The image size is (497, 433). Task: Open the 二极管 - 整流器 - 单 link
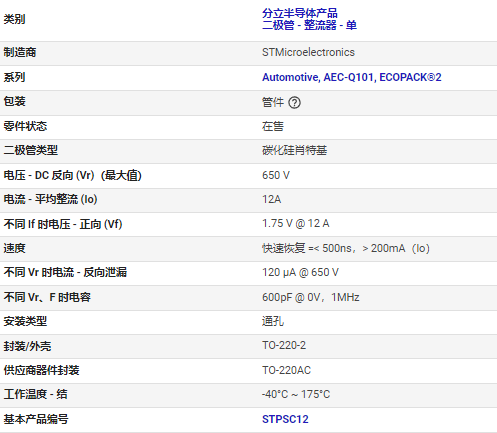point(309,25)
